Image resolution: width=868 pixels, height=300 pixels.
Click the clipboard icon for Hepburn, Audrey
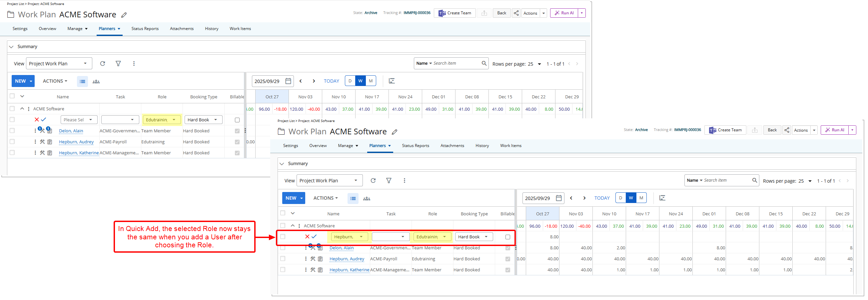point(320,259)
